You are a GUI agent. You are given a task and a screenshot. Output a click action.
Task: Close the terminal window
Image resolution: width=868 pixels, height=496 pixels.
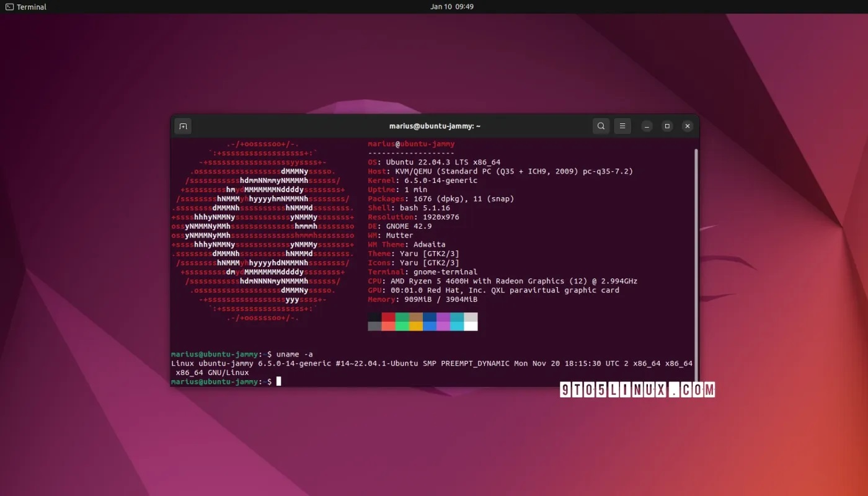pyautogui.click(x=688, y=126)
